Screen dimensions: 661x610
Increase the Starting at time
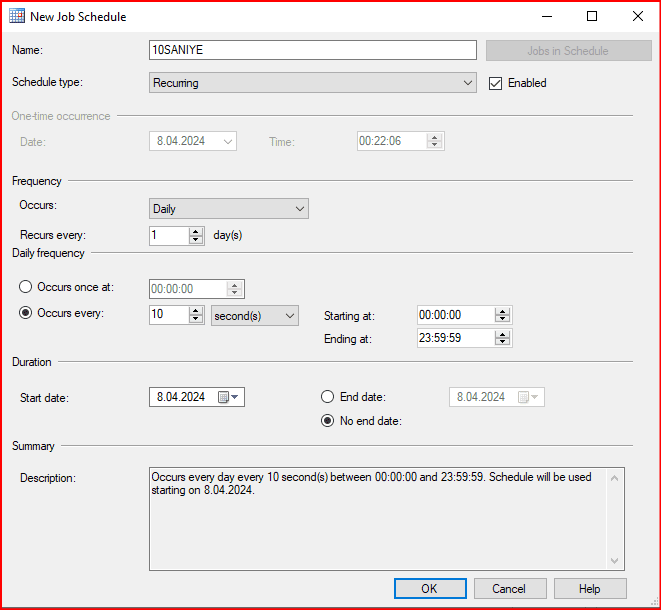[x=503, y=311]
